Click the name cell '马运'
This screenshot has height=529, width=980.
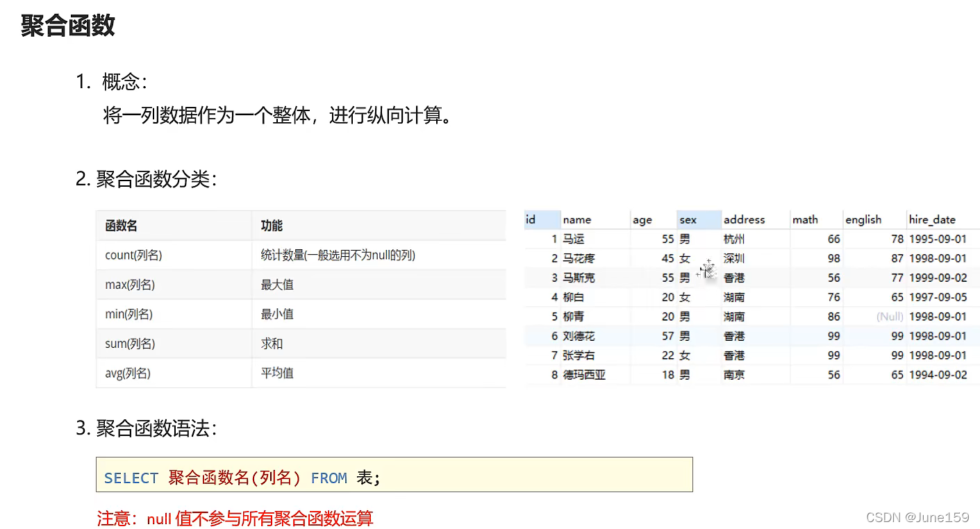pyautogui.click(x=574, y=239)
